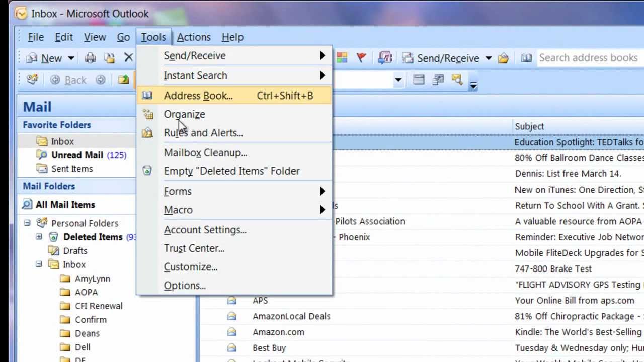Screen dimensions: 644x362
Task: Expand the Deleted Items folder node
Action: (39, 236)
